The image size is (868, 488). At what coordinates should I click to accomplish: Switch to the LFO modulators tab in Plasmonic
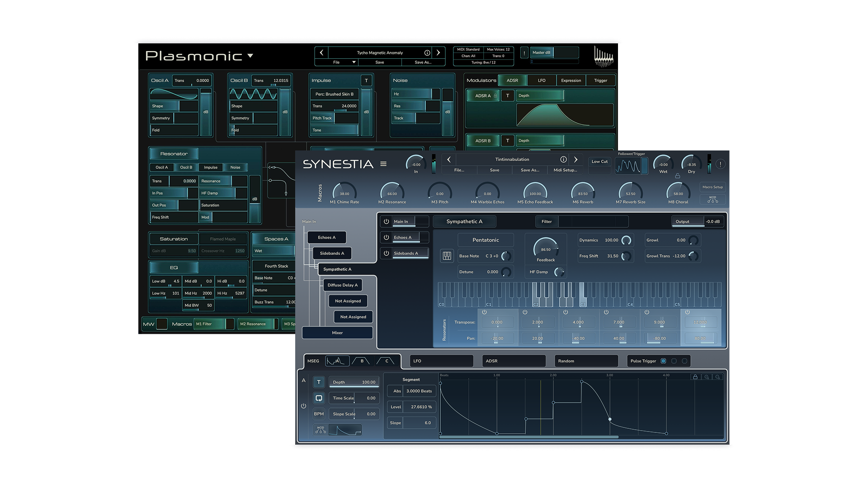(542, 80)
